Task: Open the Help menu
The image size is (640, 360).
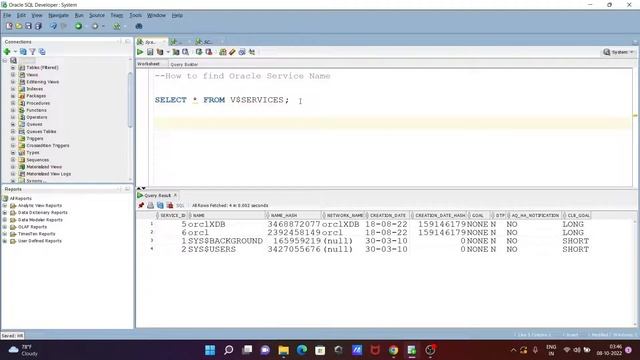Action: pos(177,15)
